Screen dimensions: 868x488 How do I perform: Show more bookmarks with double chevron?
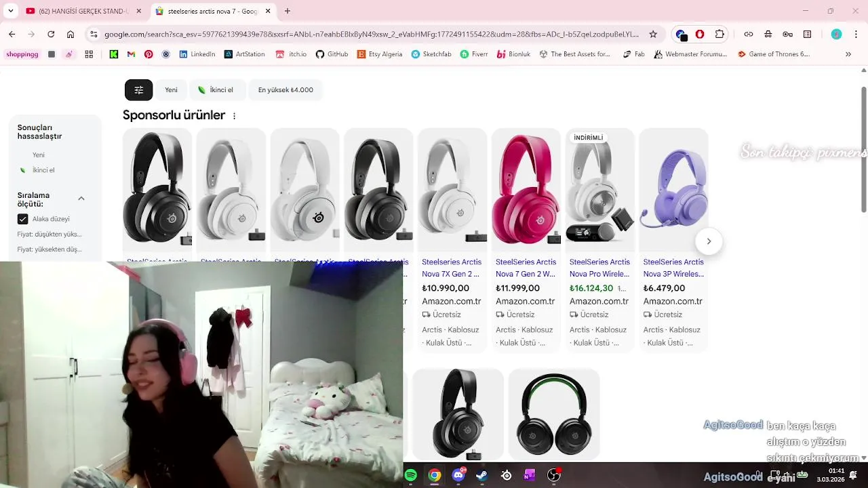(848, 54)
